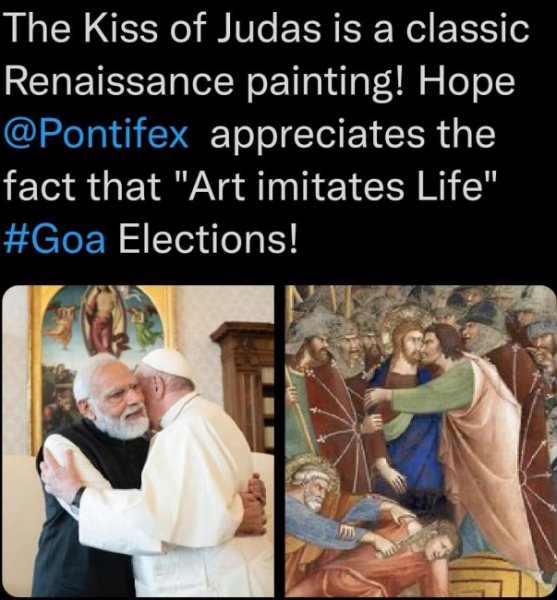Click the gray-bearded haloed man at painting bottom
The width and height of the screenshot is (557, 600).
314,484
